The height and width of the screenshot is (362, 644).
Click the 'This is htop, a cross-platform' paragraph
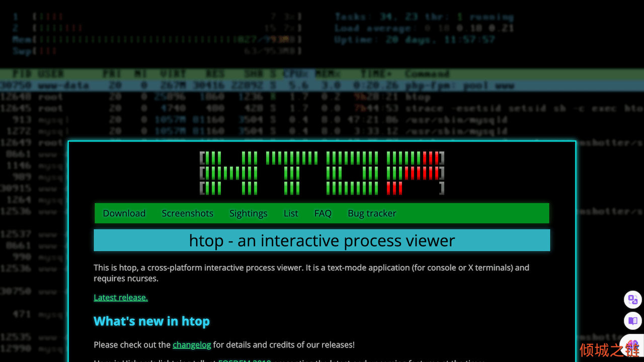(311, 273)
